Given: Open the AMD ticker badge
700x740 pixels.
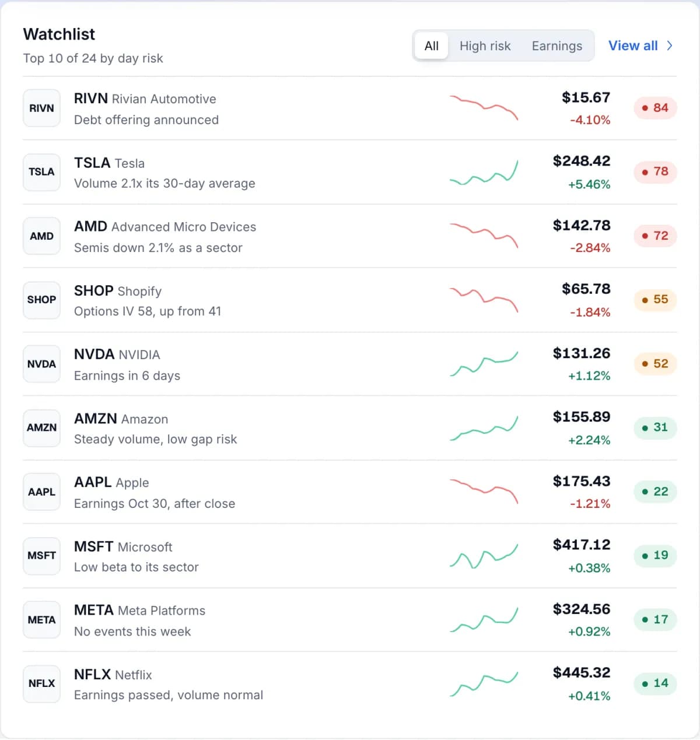Looking at the screenshot, I should (x=41, y=236).
